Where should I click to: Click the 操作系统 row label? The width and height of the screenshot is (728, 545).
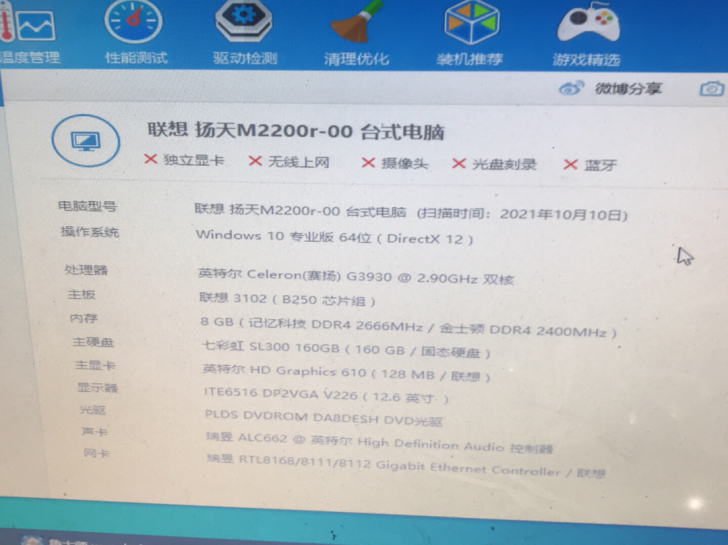(90, 231)
